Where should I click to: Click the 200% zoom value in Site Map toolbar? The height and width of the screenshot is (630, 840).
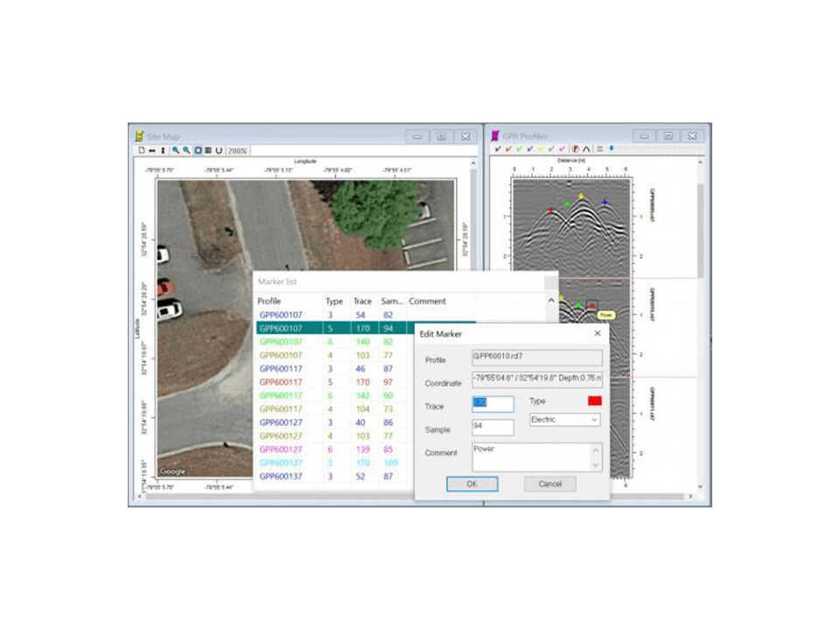237,151
